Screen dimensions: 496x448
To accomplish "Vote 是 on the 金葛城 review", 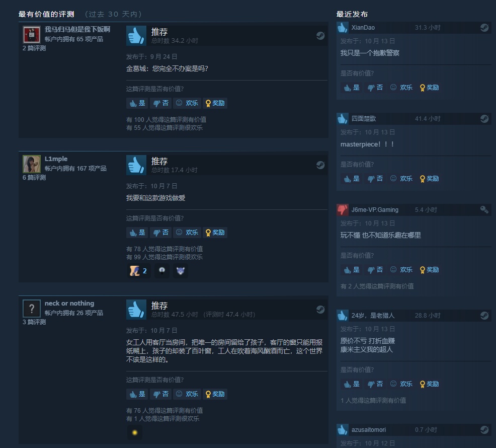I will click(137, 103).
